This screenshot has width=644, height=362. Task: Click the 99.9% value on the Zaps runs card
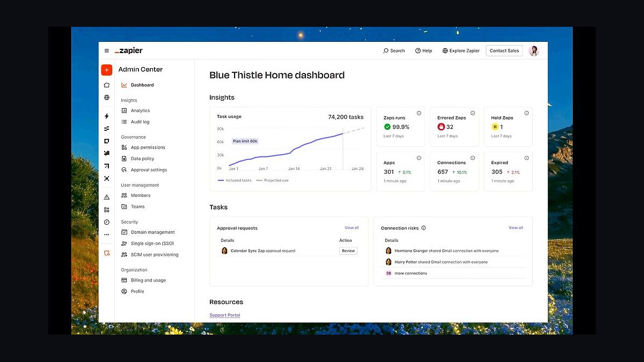click(x=401, y=127)
